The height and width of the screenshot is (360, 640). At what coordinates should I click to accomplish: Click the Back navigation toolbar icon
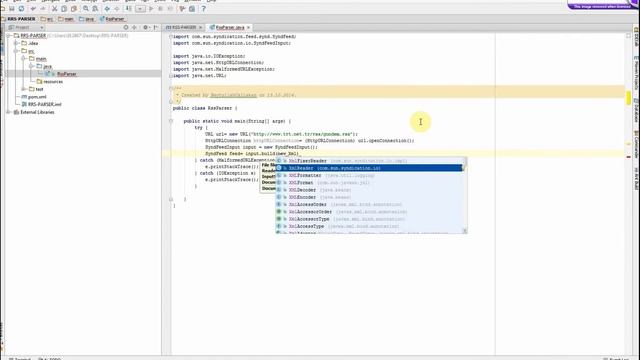pos(107,9)
